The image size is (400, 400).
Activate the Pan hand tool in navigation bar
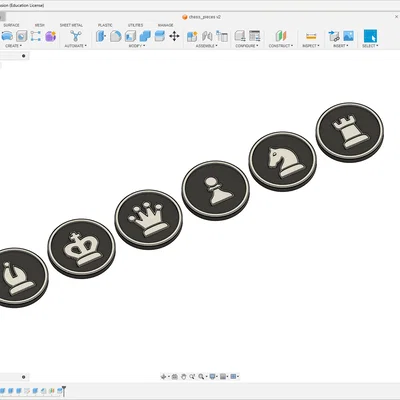pos(184,377)
